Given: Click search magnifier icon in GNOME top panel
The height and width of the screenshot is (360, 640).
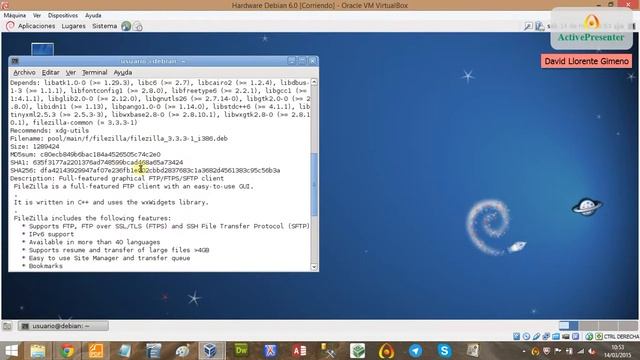Looking at the screenshot, I should coord(528,27).
